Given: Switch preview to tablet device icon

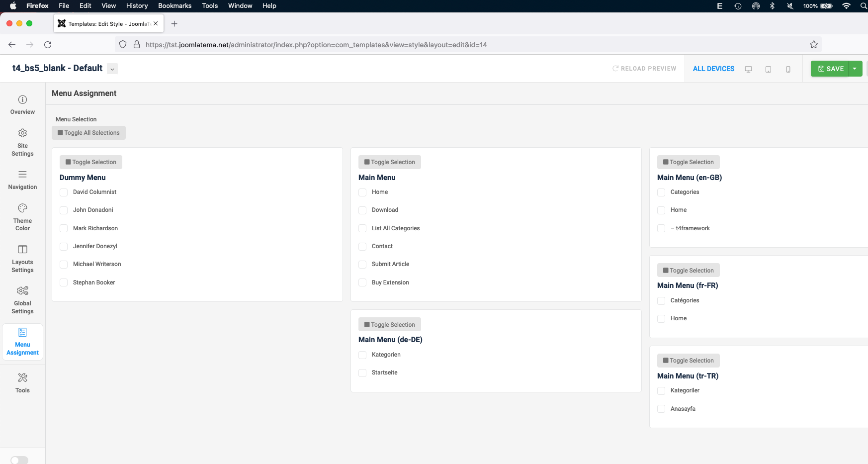Looking at the screenshot, I should pyautogui.click(x=768, y=69).
